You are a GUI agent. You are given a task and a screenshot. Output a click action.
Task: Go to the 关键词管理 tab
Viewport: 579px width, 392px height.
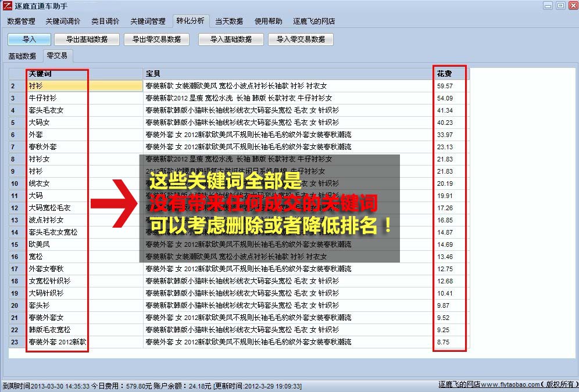coord(148,21)
